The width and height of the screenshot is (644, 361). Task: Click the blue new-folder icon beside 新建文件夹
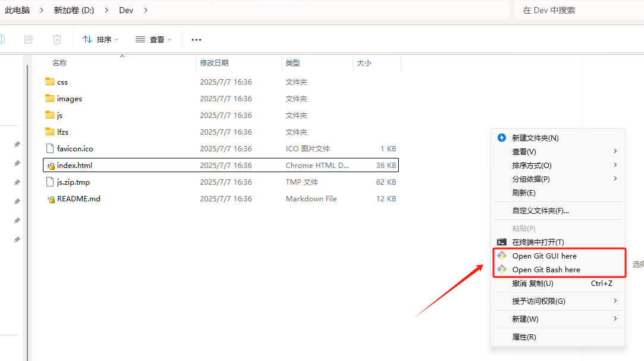click(501, 138)
